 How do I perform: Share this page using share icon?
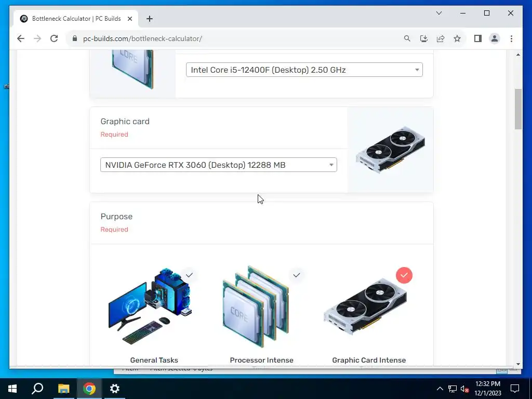(x=441, y=38)
